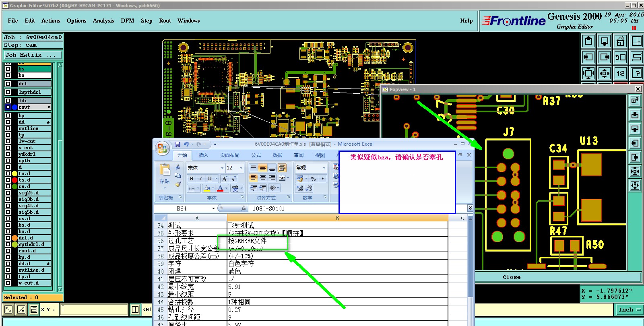Click the grid snap icon beside XY
Screen dimensions: 644x326
click(34, 309)
